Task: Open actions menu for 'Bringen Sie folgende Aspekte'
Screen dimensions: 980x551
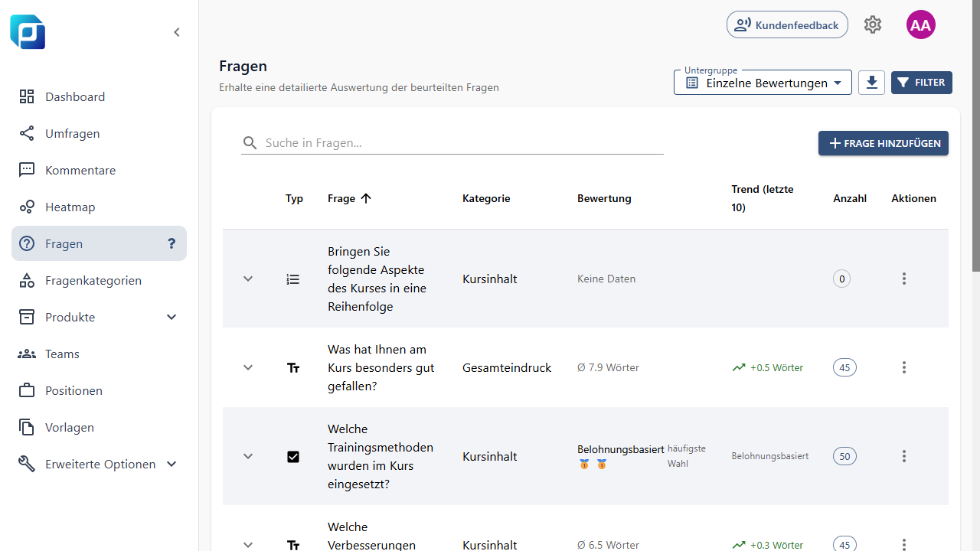Action: point(904,279)
